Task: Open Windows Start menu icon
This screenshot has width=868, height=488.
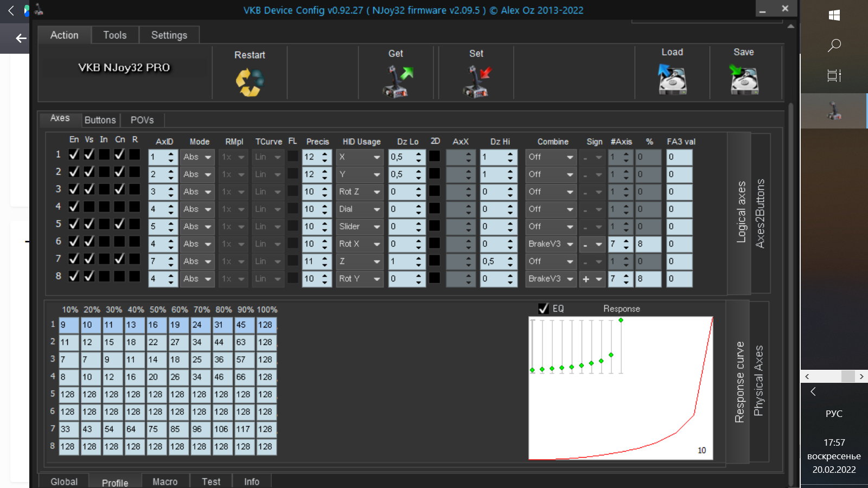Action: [834, 15]
